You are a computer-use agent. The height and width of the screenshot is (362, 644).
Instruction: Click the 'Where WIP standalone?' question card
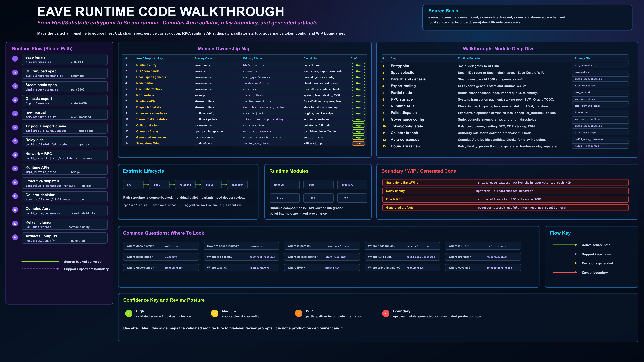pyautogui.click(x=402, y=268)
